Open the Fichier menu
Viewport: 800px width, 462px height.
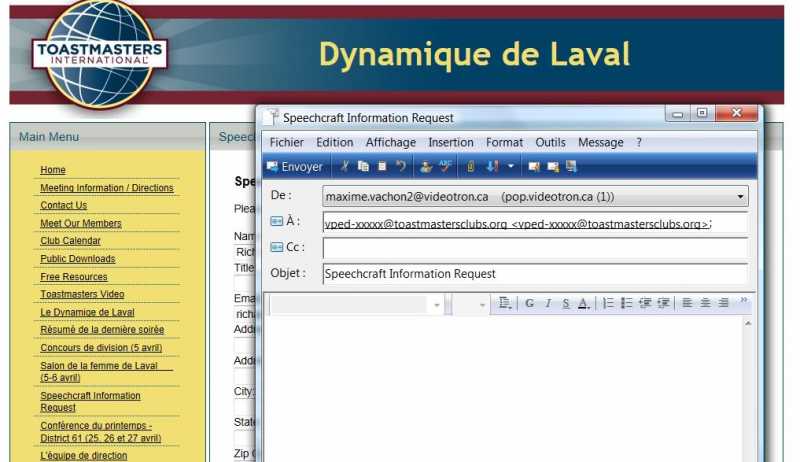click(287, 143)
